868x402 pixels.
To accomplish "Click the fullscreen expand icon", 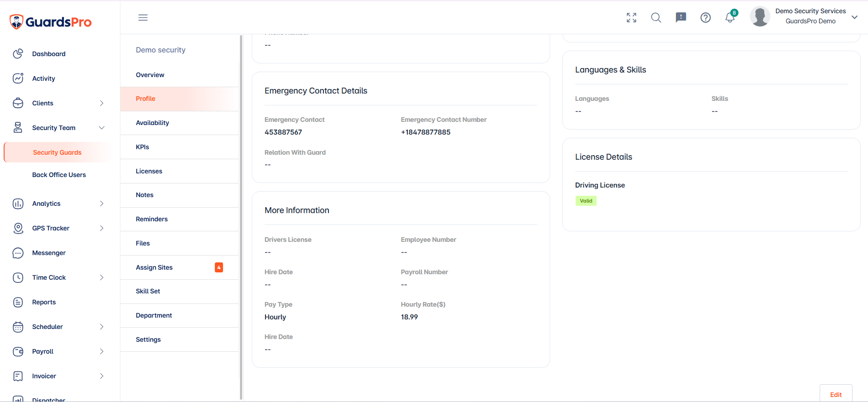I will click(631, 17).
